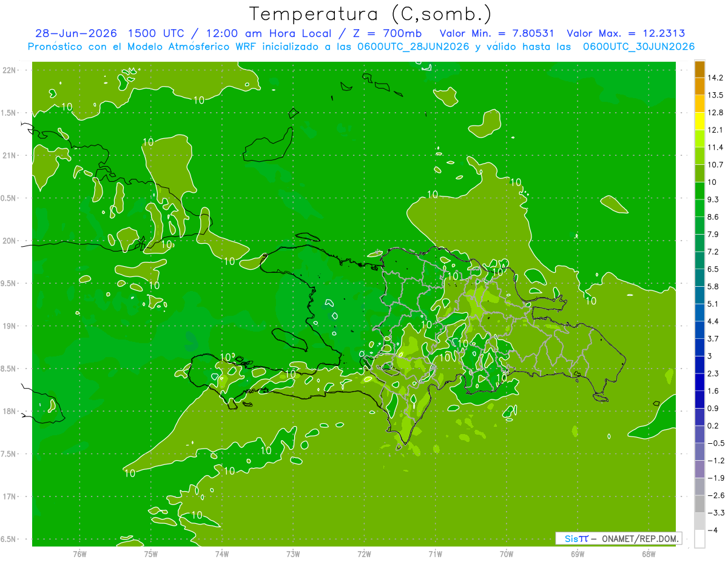Click the '-0.5' colorbar value label

click(x=716, y=443)
